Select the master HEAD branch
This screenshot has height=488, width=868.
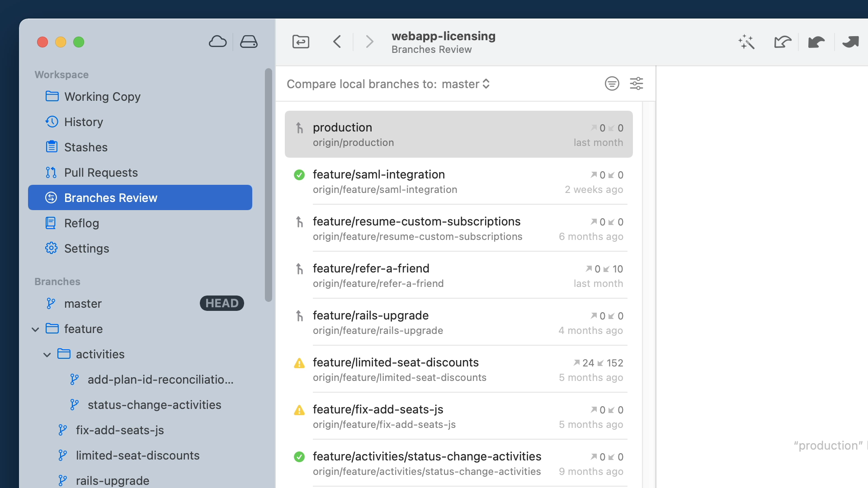(x=83, y=304)
